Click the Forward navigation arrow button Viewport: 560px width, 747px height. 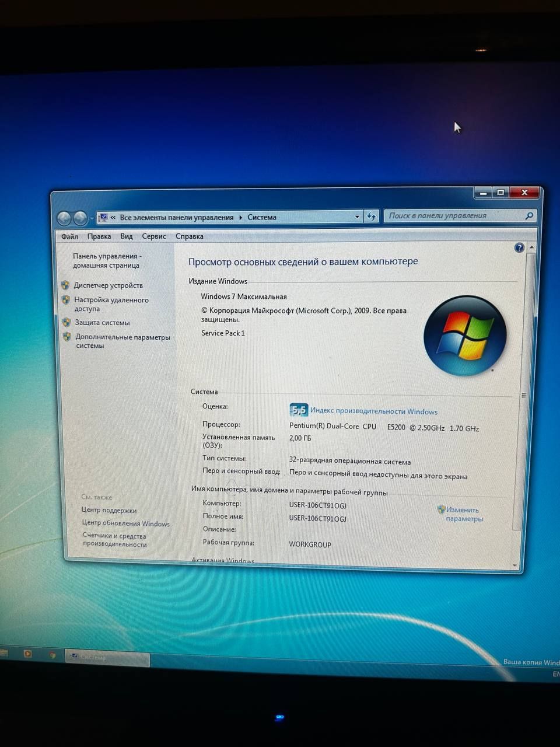click(x=80, y=218)
